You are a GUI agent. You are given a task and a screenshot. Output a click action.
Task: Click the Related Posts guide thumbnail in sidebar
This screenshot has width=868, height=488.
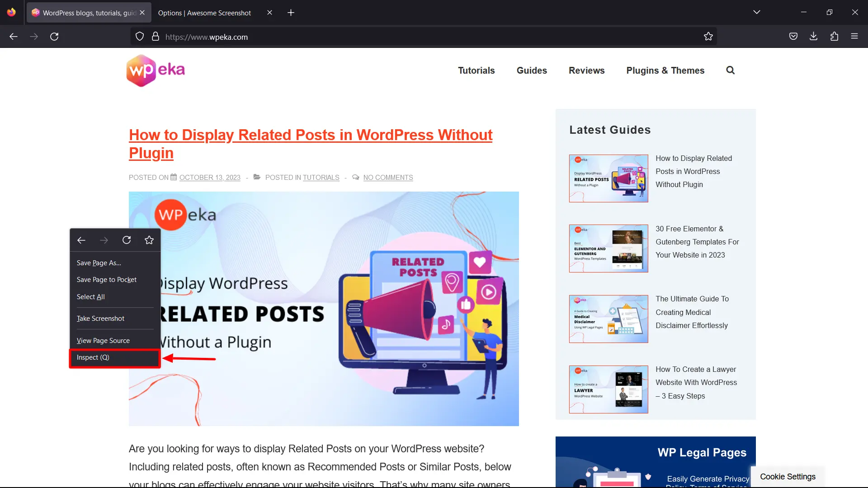coord(609,178)
